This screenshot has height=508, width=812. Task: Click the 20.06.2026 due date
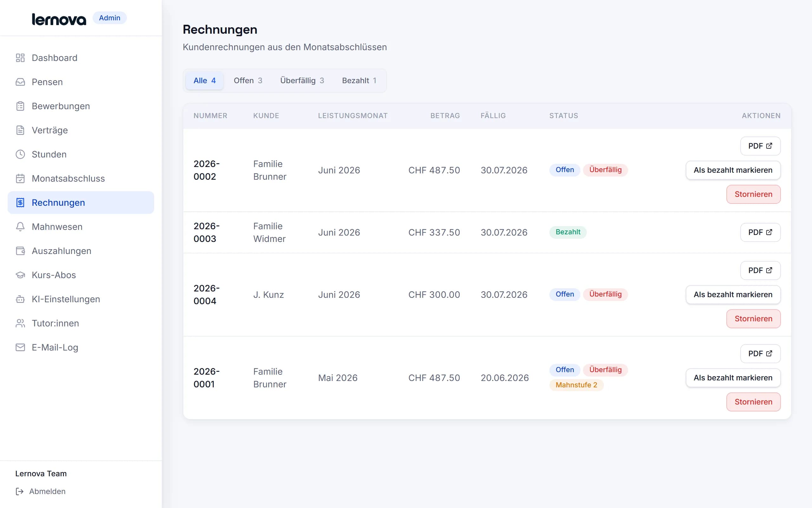[x=504, y=378]
